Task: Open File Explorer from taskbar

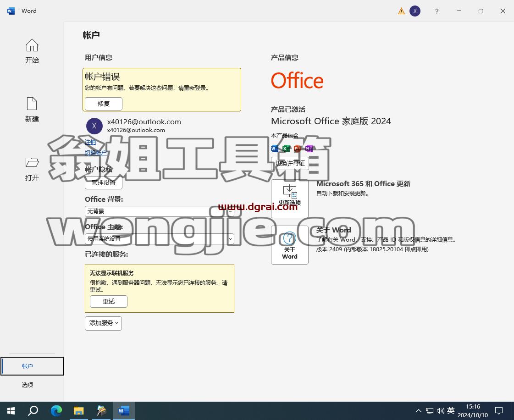Action: click(79, 411)
